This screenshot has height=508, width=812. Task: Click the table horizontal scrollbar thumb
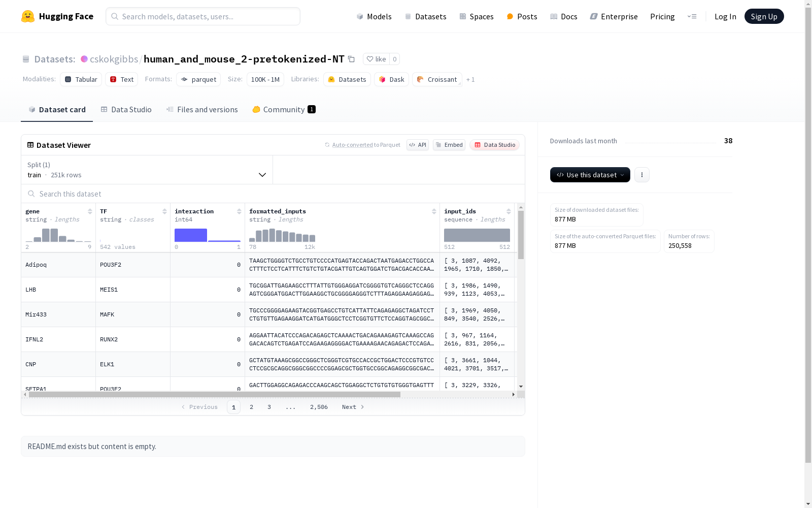(x=215, y=394)
